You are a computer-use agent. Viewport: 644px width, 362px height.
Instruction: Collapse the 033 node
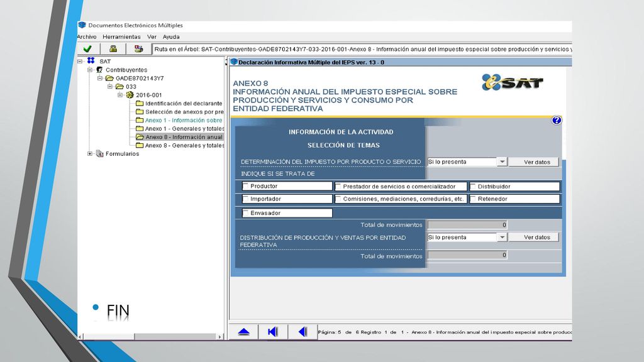point(109,87)
